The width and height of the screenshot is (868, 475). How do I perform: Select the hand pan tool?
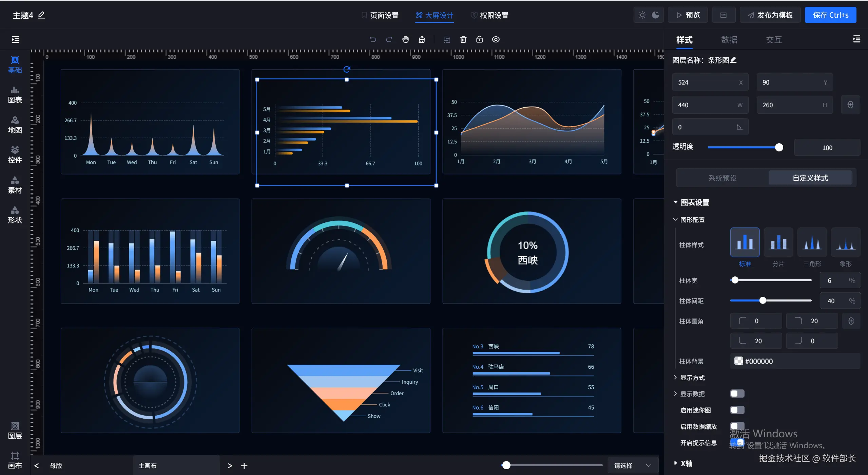point(405,39)
